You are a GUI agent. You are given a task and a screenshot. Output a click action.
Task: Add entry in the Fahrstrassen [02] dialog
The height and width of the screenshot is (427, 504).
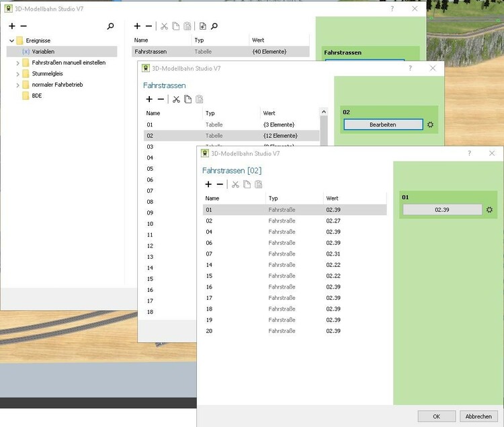coord(208,184)
